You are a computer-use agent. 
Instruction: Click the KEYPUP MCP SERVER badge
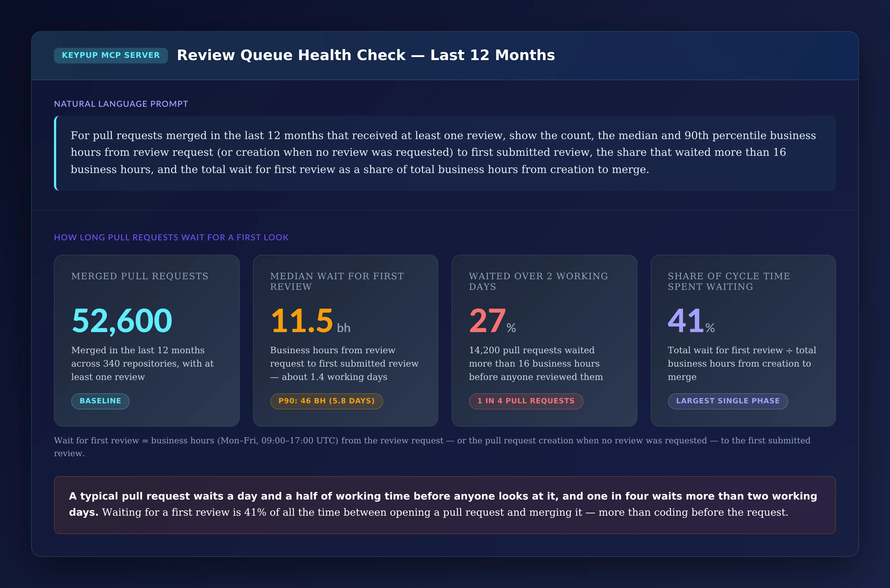coord(111,56)
